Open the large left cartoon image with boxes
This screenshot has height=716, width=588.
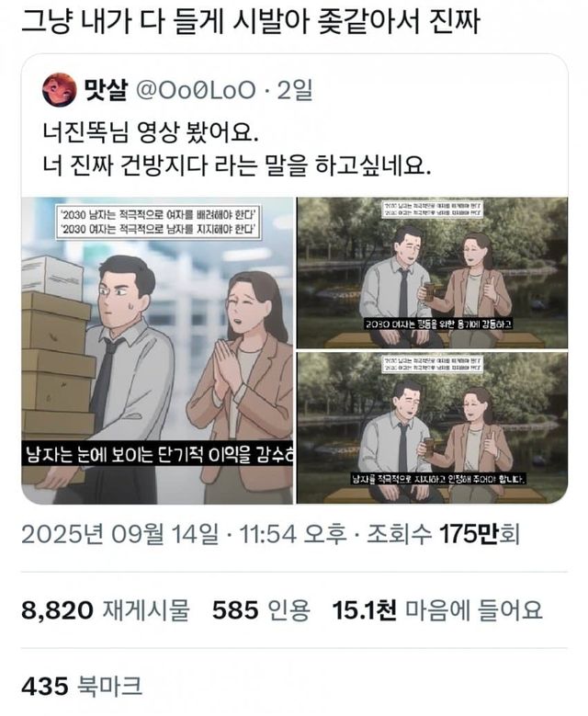click(157, 351)
